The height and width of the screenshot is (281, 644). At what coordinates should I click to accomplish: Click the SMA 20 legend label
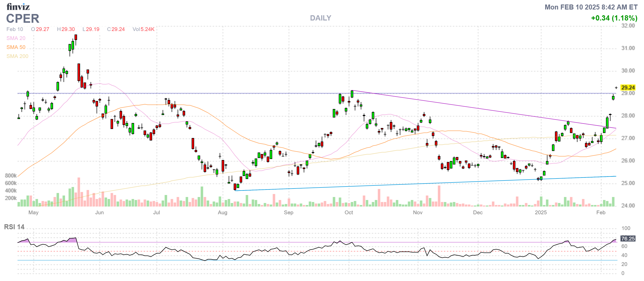pyautogui.click(x=16, y=38)
